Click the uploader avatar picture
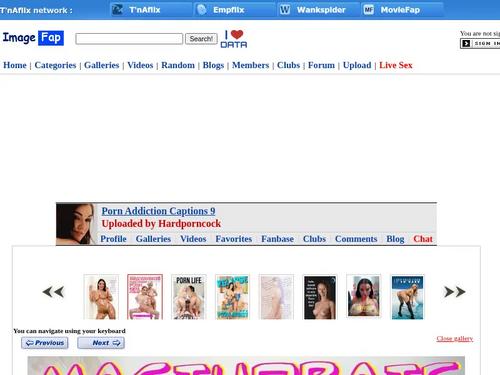The image size is (500, 375). 75,224
